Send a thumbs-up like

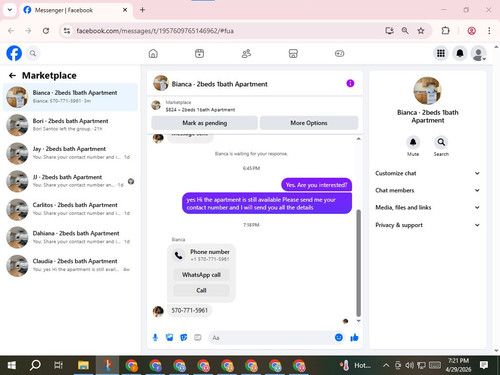(x=354, y=338)
